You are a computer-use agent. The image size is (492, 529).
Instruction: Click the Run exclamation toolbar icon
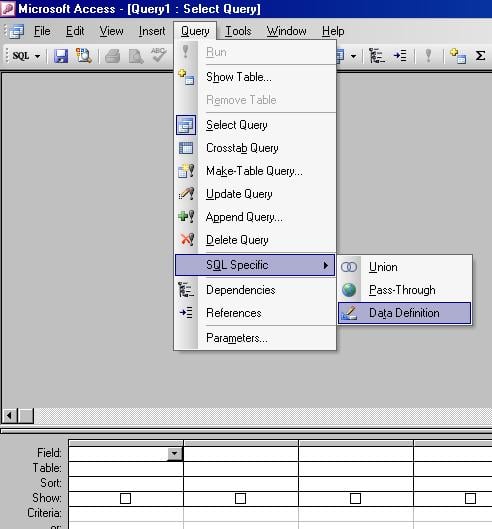click(428, 56)
